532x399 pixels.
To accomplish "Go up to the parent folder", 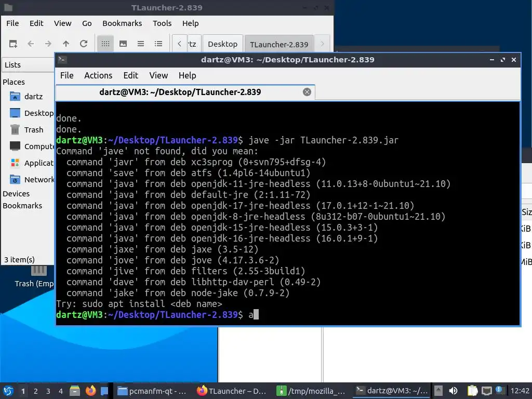I will (x=66, y=44).
